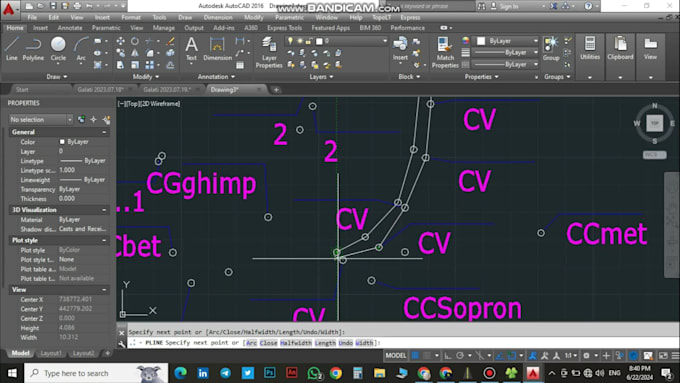The width and height of the screenshot is (680, 383).
Task: Select the Arc tool
Action: coord(81,48)
